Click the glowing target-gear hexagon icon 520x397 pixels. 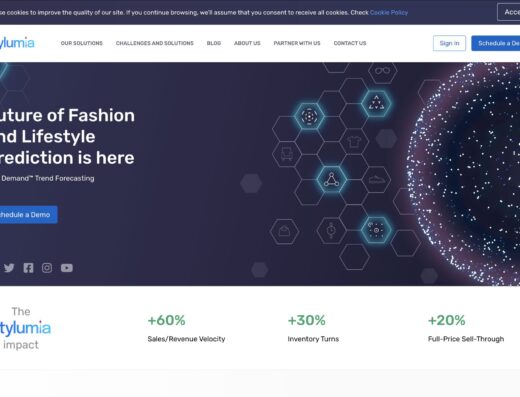pyautogui.click(x=376, y=230)
